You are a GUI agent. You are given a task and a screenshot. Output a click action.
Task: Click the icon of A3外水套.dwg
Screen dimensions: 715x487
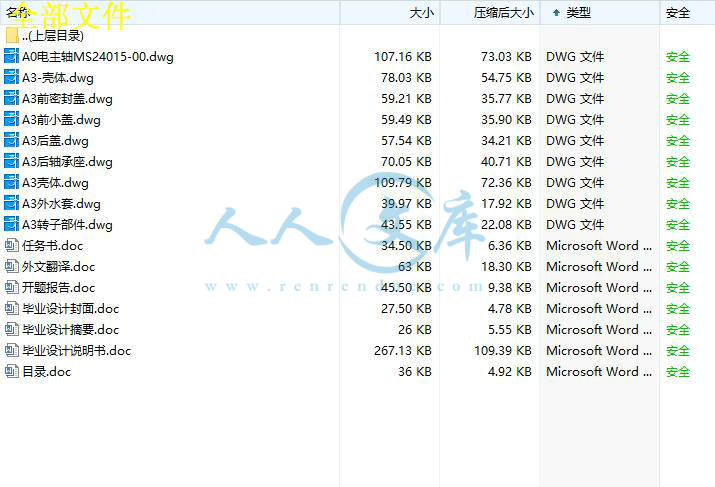pyautogui.click(x=11, y=203)
